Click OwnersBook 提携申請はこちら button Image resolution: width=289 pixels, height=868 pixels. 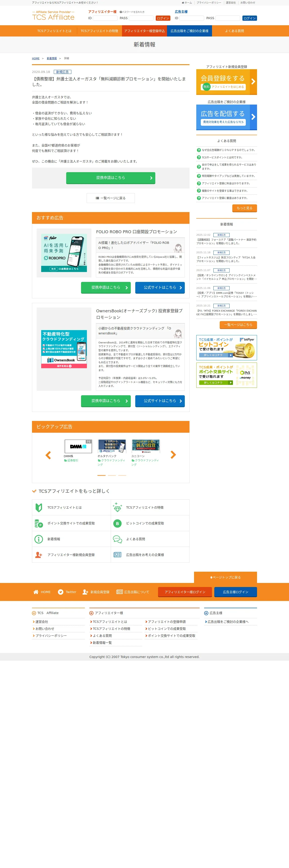(106, 401)
